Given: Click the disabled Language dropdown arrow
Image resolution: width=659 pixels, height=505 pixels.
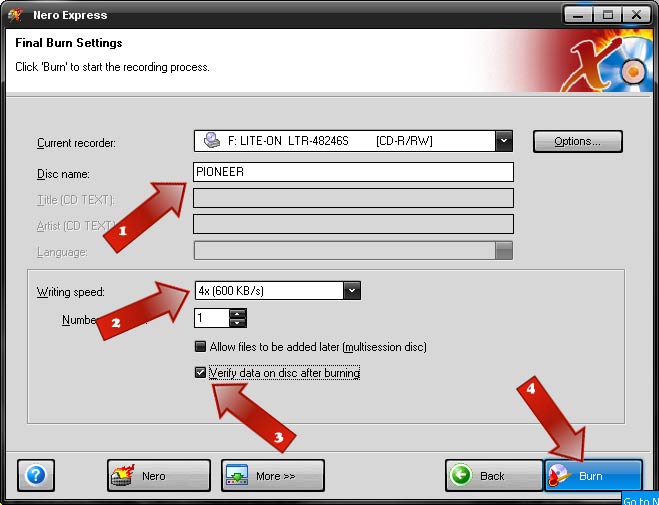Looking at the screenshot, I should tap(503, 251).
